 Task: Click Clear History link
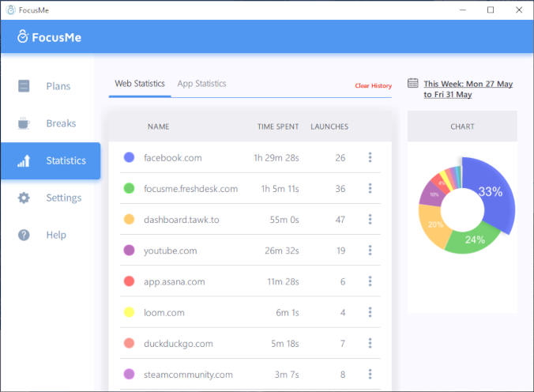click(374, 86)
